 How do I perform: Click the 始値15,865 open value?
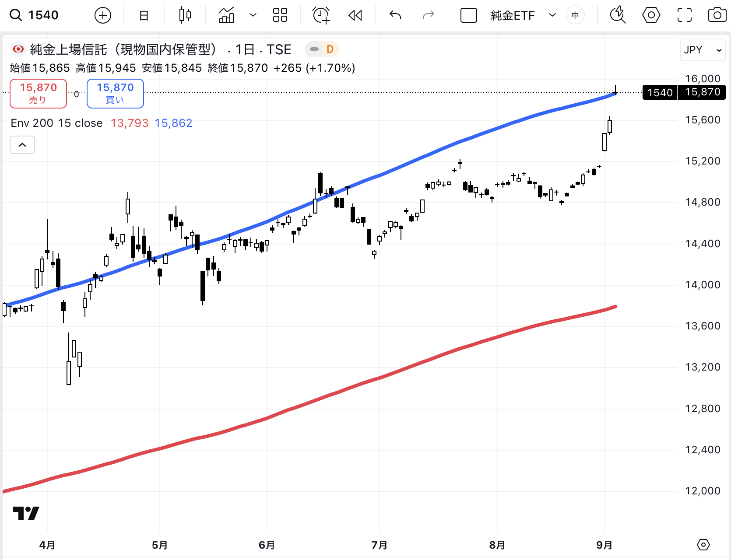[40, 68]
